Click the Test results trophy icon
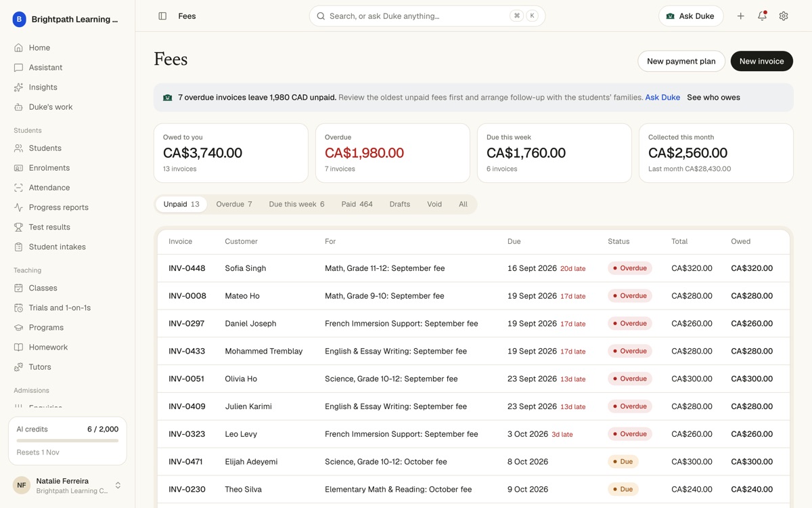This screenshot has width=812, height=508. point(18,226)
